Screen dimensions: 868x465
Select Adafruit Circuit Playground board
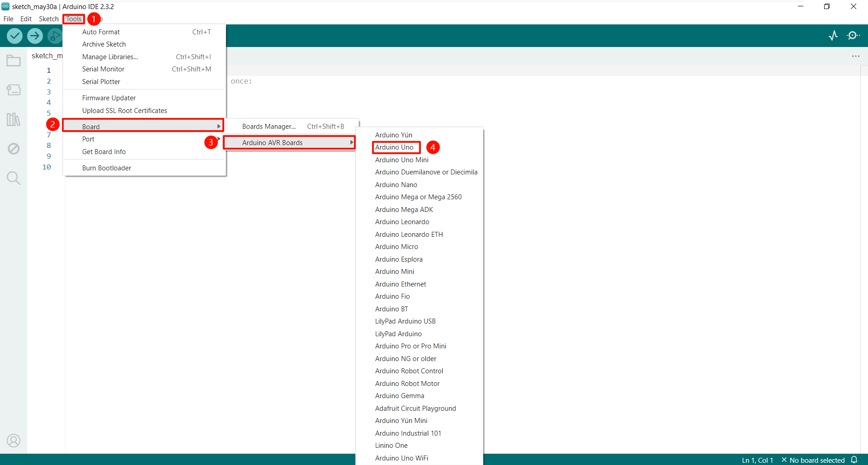point(420,409)
